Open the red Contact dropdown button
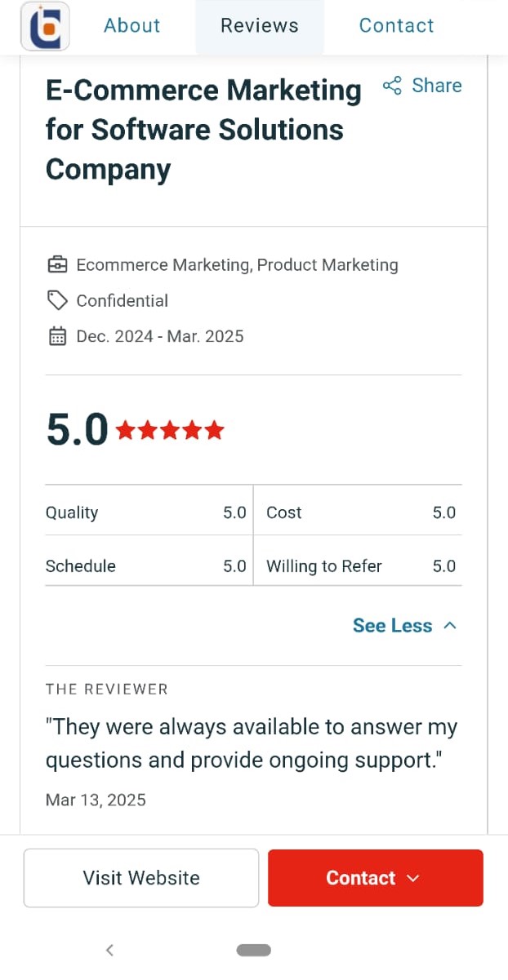This screenshot has width=508, height=980. [x=375, y=878]
